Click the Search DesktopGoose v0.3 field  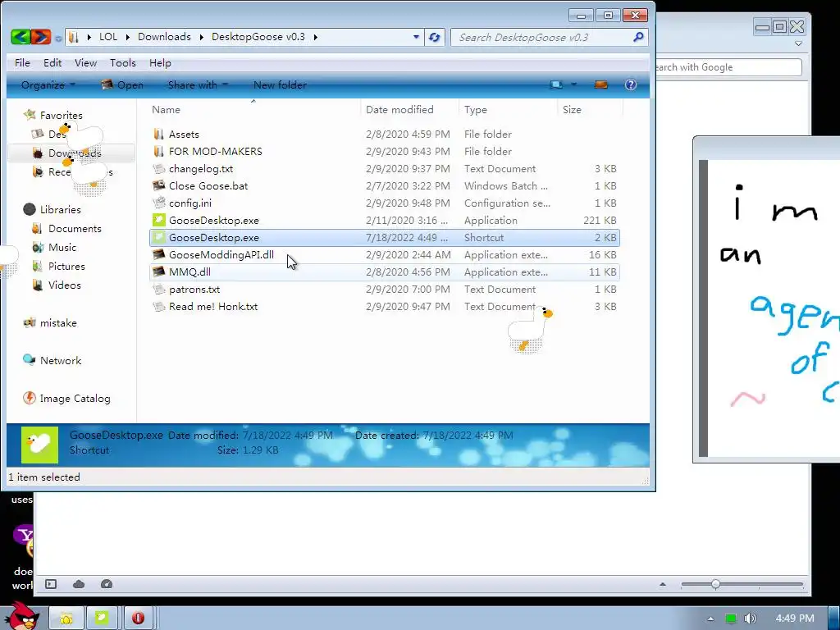[x=549, y=37]
